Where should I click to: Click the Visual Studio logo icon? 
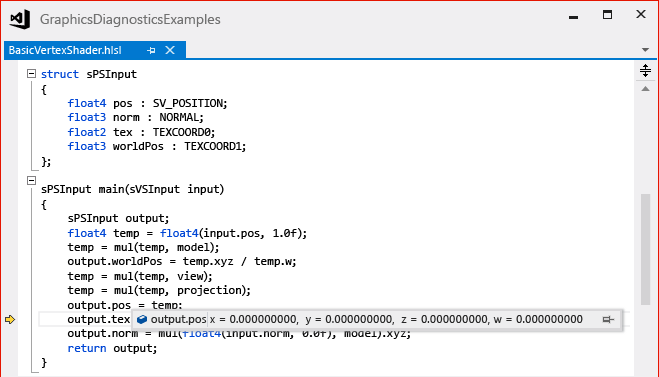point(20,19)
